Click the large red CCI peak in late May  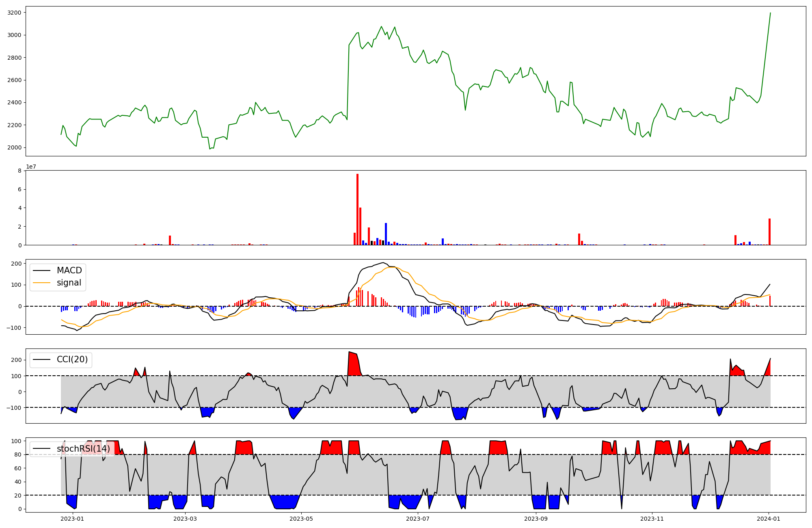pyautogui.click(x=353, y=363)
